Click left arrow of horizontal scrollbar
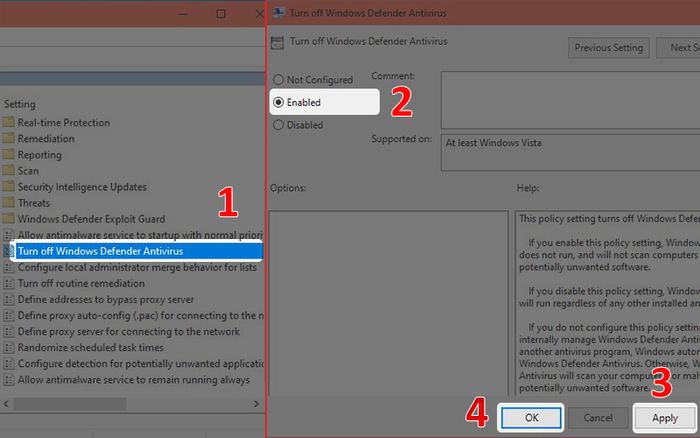This screenshot has width=700, height=438. pos(6,404)
